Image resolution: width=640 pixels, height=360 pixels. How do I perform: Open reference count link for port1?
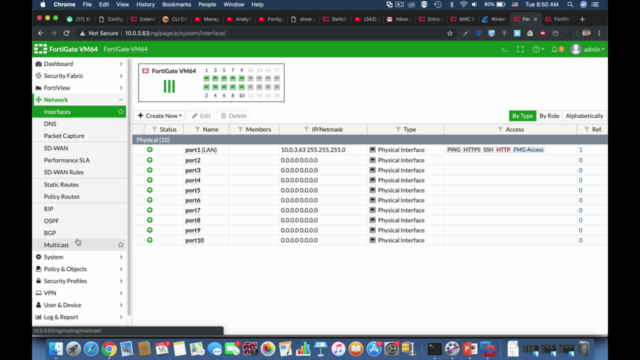(580, 150)
